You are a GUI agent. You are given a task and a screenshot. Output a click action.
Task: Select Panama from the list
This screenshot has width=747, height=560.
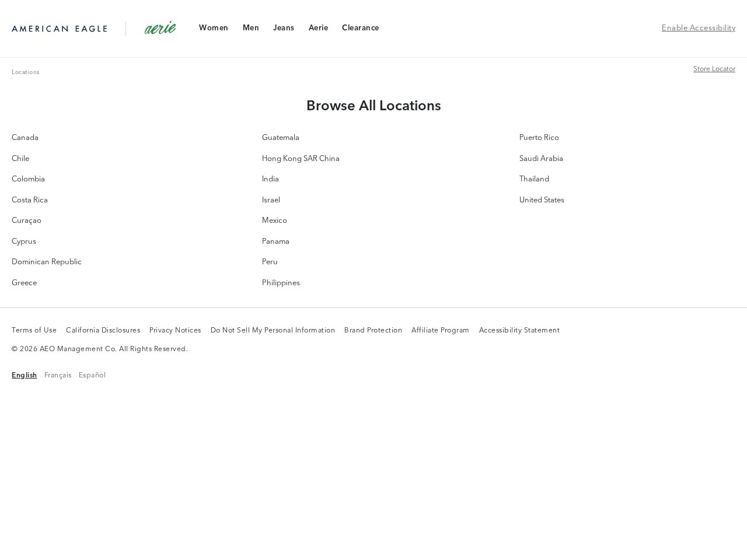(x=275, y=242)
